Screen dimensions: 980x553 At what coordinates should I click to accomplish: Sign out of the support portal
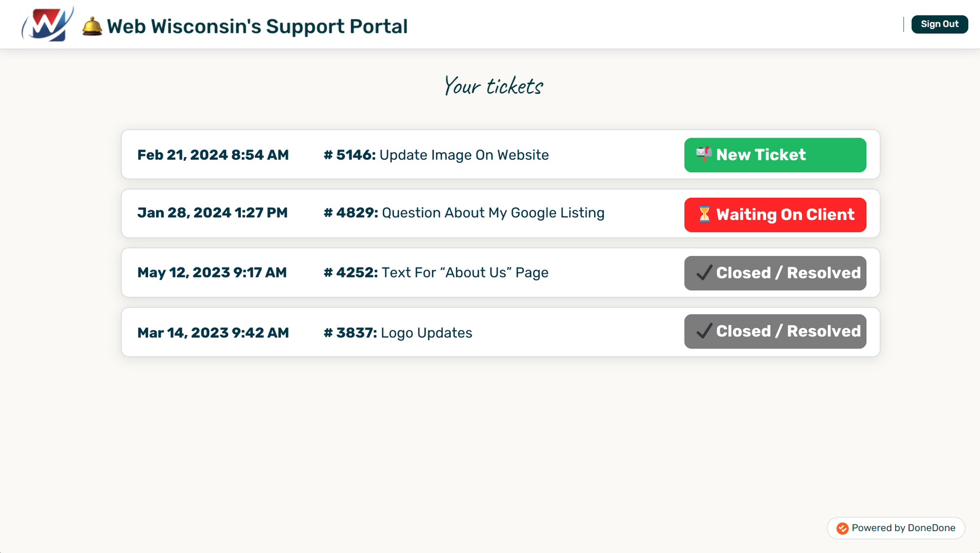pos(939,24)
